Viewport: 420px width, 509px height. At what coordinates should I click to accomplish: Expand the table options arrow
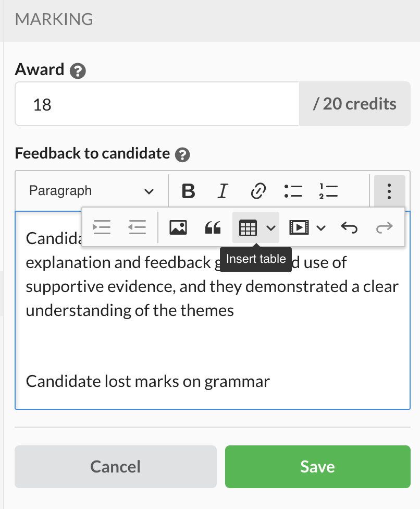[271, 227]
